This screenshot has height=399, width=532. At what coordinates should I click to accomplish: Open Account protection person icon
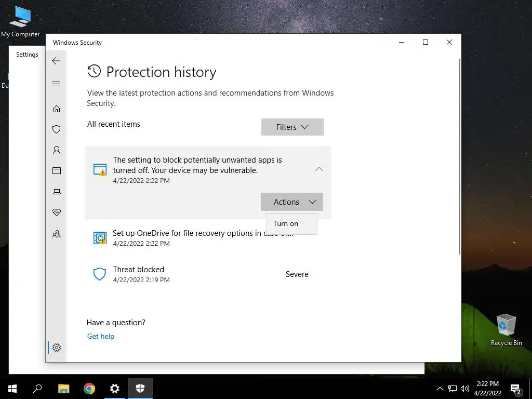coord(56,150)
